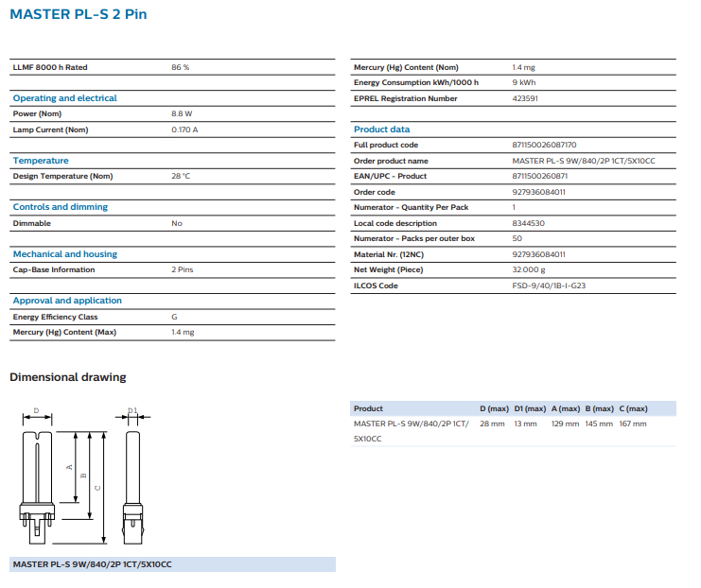Select the 'LLMF 8000 h Rated' label
The image size is (701, 588).
click(x=50, y=67)
